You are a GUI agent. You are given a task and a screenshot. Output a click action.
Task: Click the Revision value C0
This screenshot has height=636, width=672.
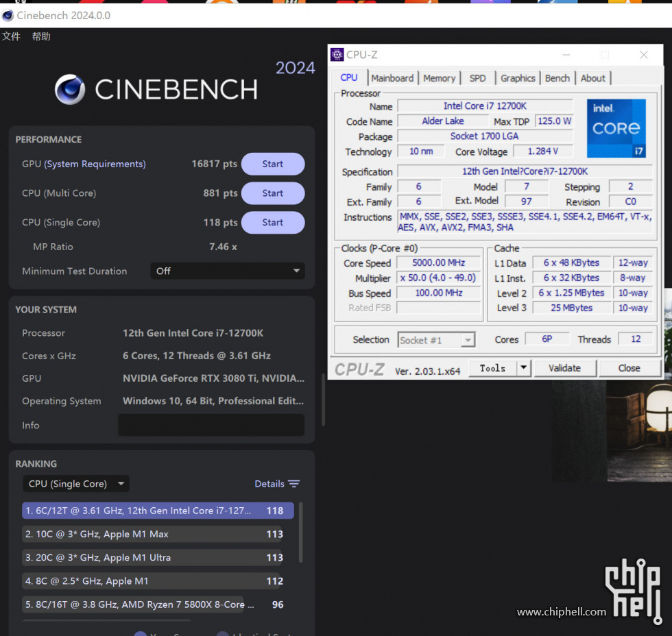point(630,201)
